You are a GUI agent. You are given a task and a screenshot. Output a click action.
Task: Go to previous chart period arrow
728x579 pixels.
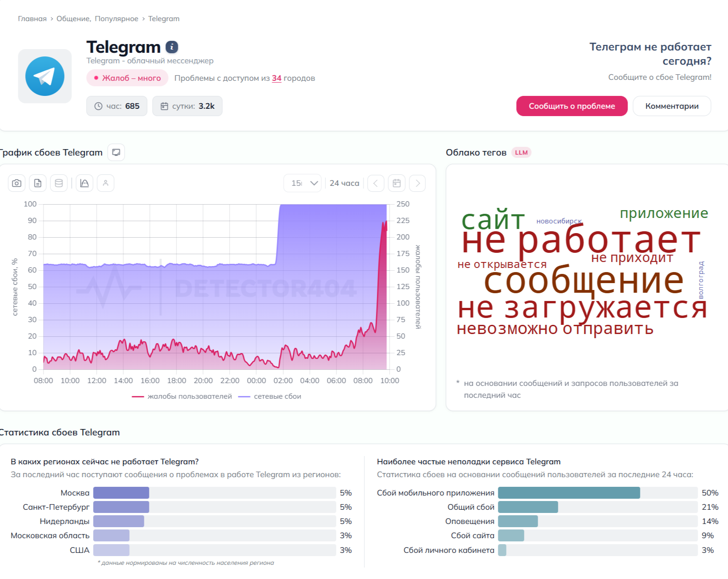375,183
